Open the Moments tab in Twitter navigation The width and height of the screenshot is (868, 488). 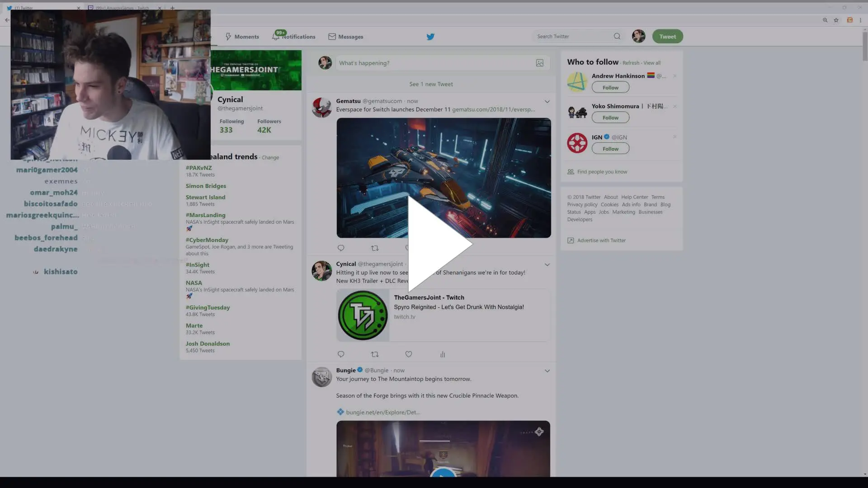pos(242,37)
